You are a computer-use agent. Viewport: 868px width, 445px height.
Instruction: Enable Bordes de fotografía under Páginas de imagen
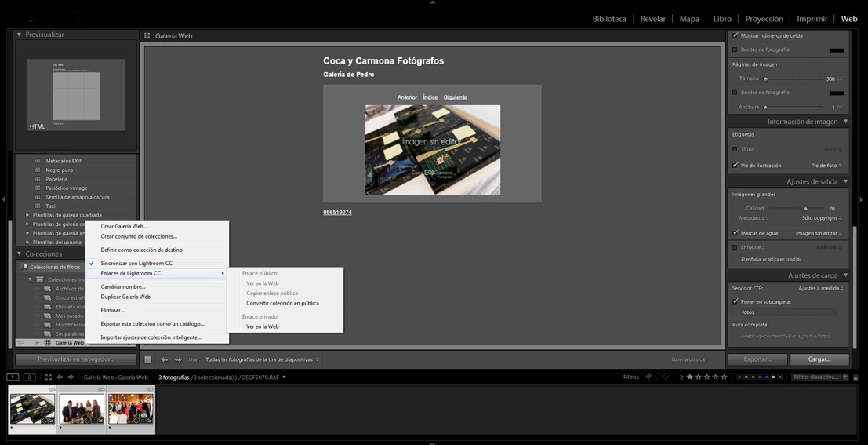coord(735,93)
